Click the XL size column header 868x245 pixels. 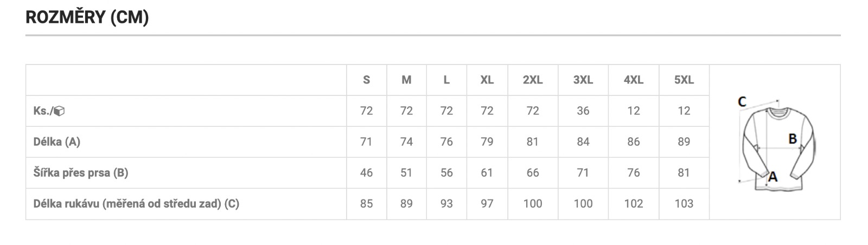(x=487, y=80)
